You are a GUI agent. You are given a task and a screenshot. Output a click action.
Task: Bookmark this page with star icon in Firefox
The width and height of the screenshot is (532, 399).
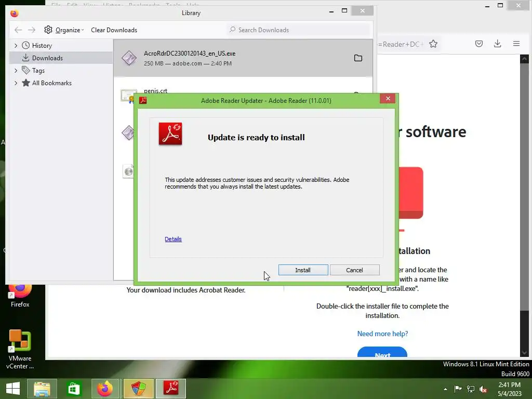point(433,44)
